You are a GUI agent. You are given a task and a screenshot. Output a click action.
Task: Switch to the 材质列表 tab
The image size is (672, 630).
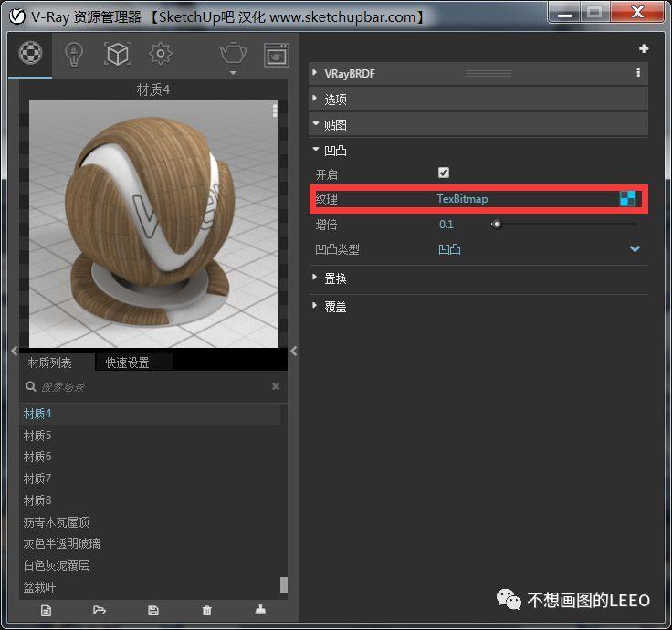click(50, 362)
